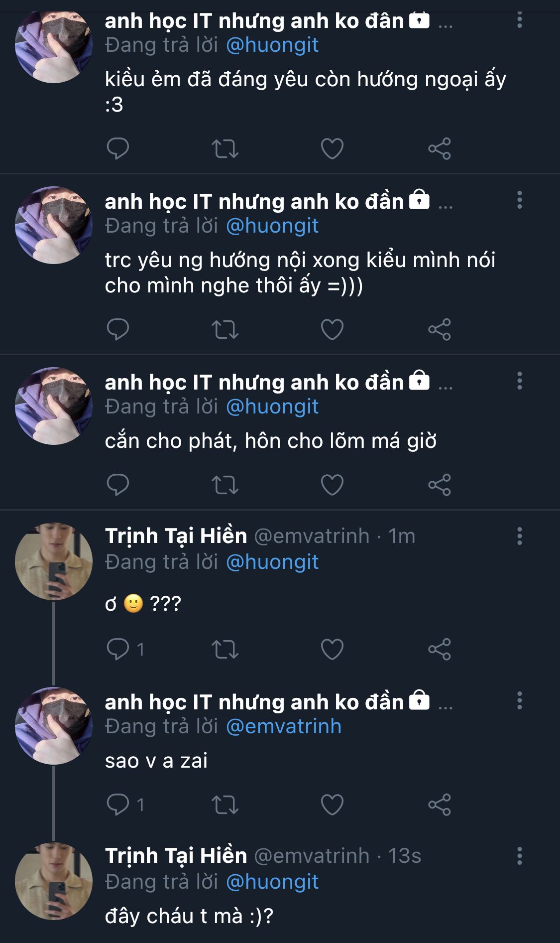Like the "cắn cho phát" tweet
560x943 pixels.
[332, 485]
